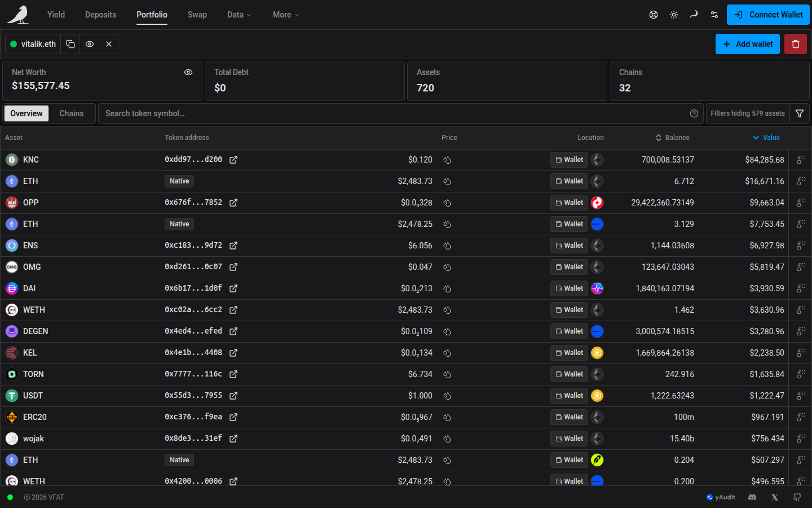Viewport: 812px width, 508px height.
Task: Open the Deposits page
Action: (100, 15)
